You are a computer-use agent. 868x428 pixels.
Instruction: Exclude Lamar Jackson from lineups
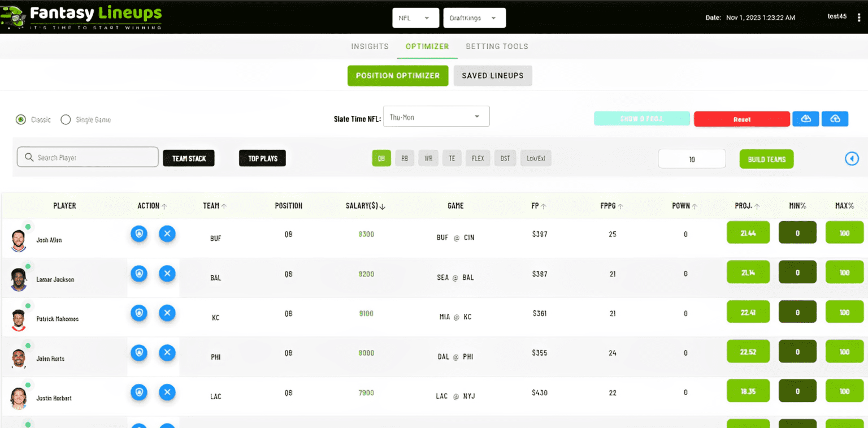pos(167,273)
